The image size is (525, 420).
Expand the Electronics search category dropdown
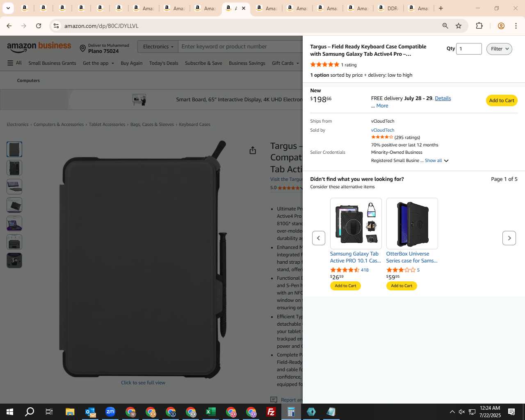point(158,47)
